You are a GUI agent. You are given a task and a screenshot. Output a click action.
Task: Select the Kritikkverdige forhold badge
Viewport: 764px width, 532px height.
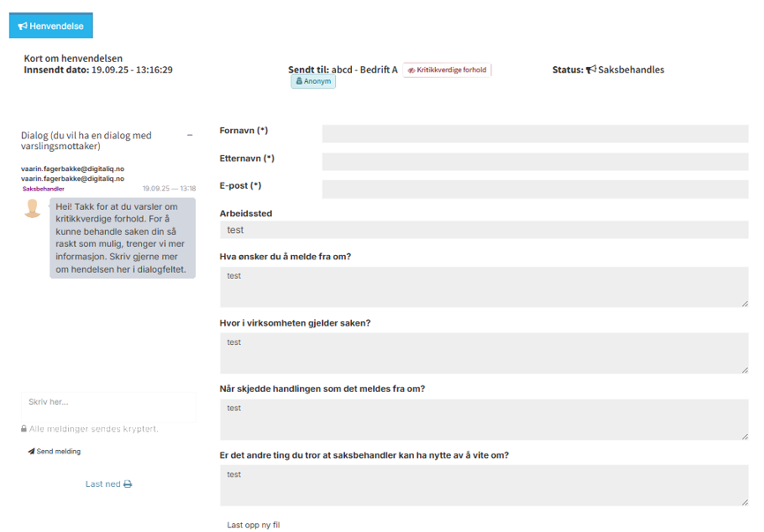point(447,70)
